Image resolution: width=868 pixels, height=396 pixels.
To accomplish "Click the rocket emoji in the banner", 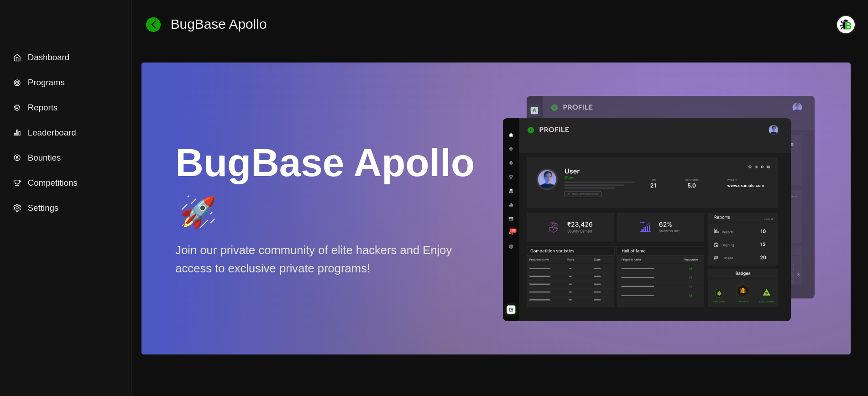I will pyautogui.click(x=198, y=212).
